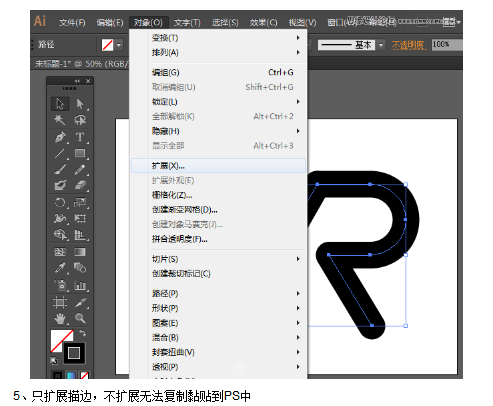The height and width of the screenshot is (406, 493).
Task: Pick the Perspective Grid tool
Action: point(80,234)
